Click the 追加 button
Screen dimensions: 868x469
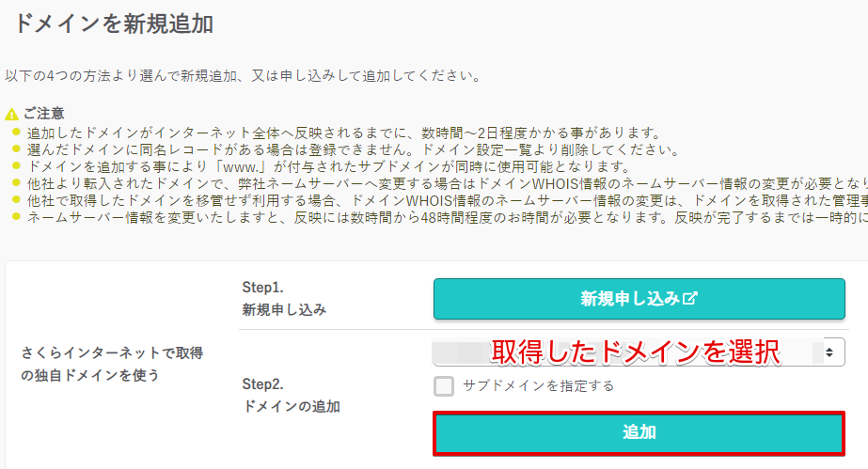click(x=639, y=433)
